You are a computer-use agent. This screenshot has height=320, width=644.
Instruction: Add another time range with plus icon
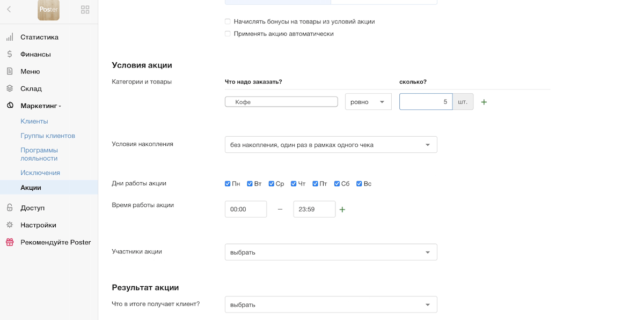(342, 210)
